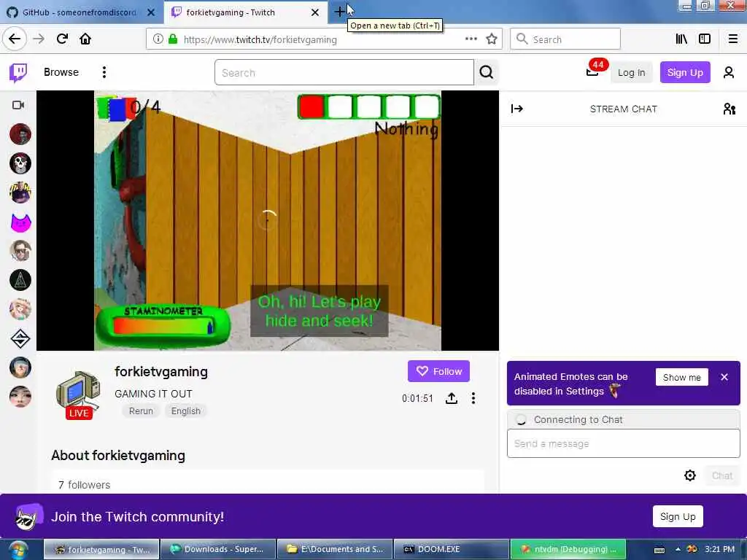Bookmark this page with the star icon
The width and height of the screenshot is (747, 560).
(x=492, y=39)
